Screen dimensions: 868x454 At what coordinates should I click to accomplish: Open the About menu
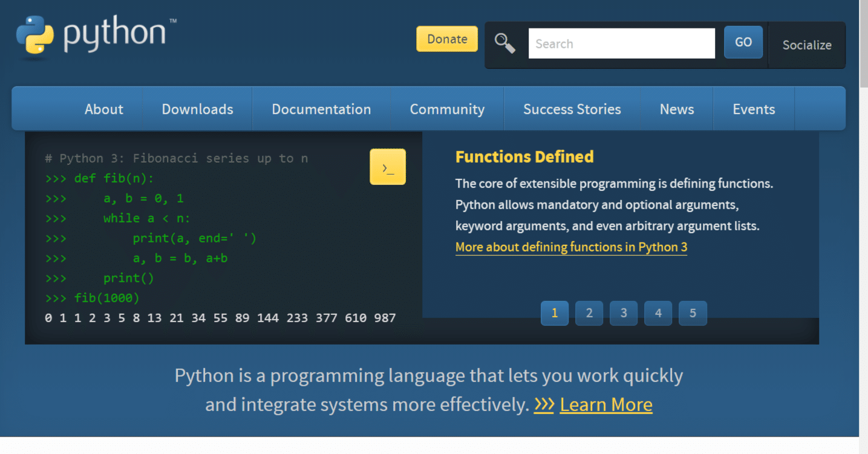(104, 109)
